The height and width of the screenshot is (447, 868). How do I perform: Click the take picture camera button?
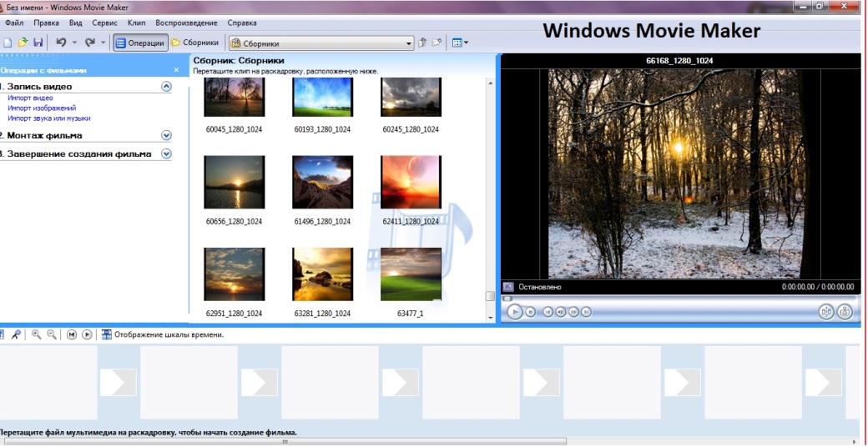click(x=845, y=312)
